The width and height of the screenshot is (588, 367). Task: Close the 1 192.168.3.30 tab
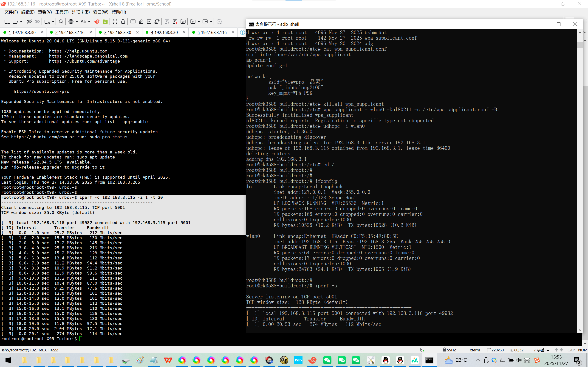[42, 32]
